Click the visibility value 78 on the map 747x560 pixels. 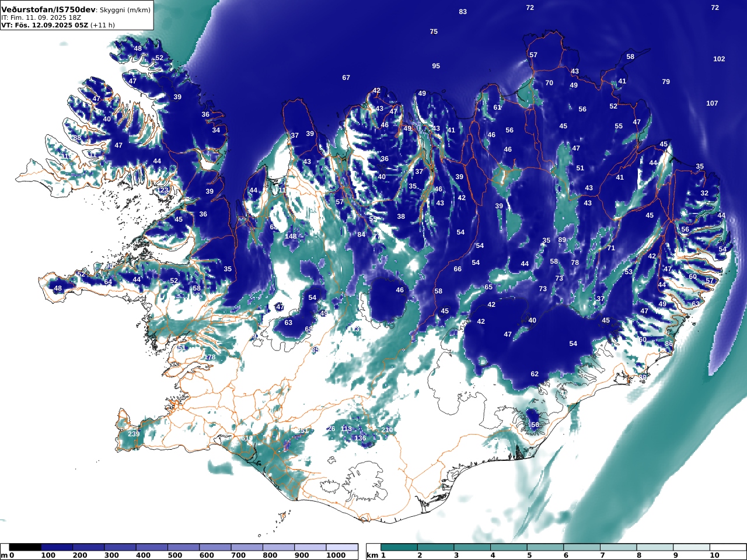[575, 262]
